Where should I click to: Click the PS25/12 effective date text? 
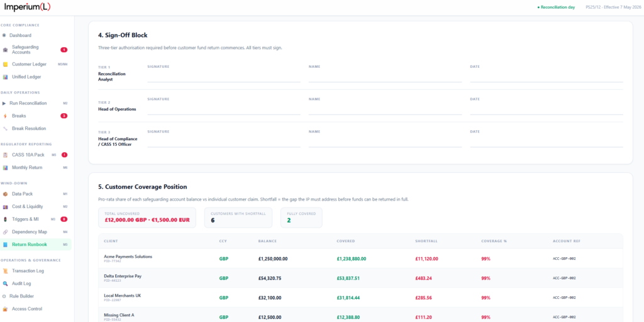[613, 8]
